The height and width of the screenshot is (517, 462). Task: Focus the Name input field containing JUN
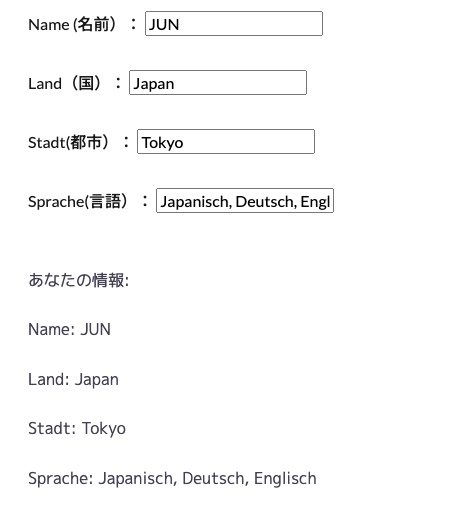pos(234,24)
